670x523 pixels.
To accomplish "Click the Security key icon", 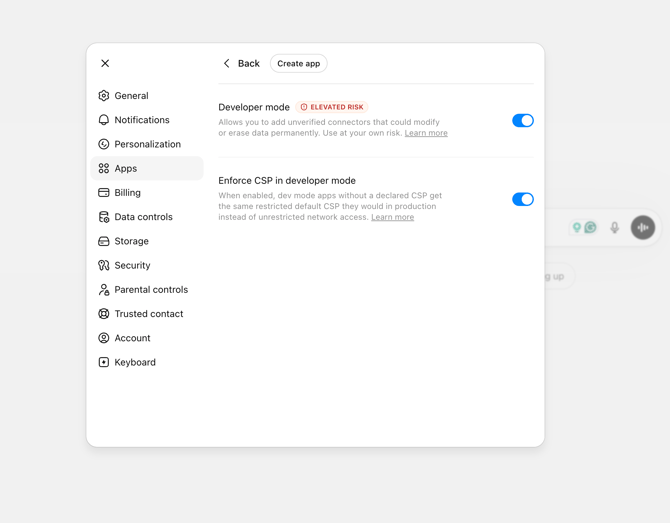I will (x=104, y=265).
